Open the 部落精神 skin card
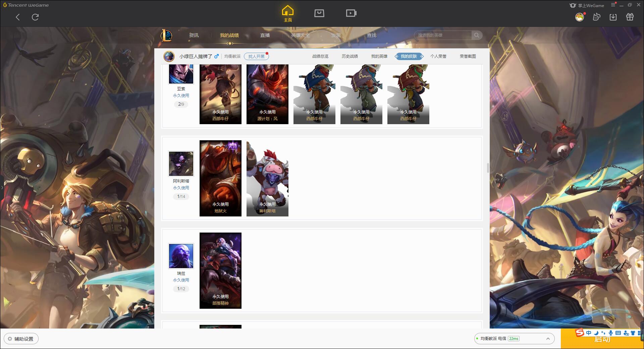The width and height of the screenshot is (644, 349). coord(220,270)
